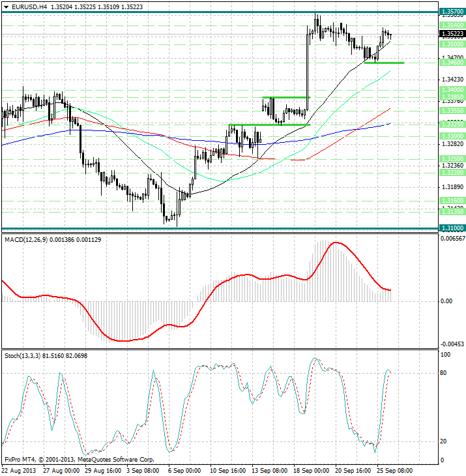This screenshot has height=476, width=466.
Task: Click the 13 Sep 08:00 time label
Action: 270,471
